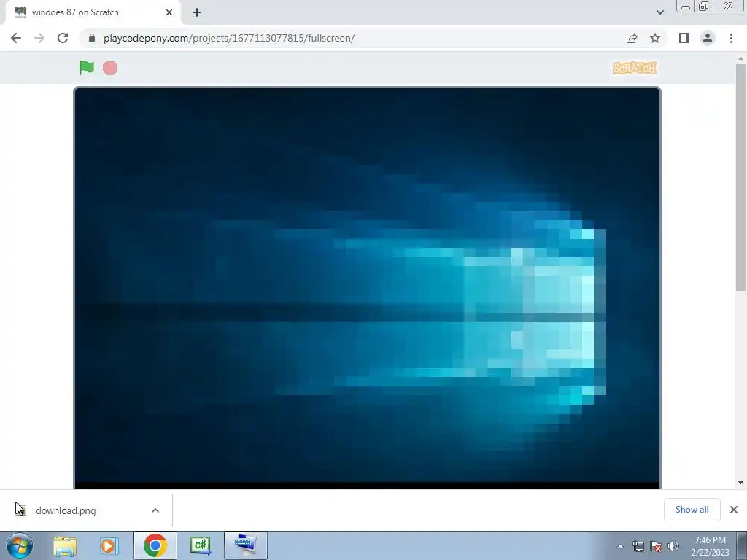
Task: Open on-screen keyboard app in taskbar
Action: (x=245, y=545)
